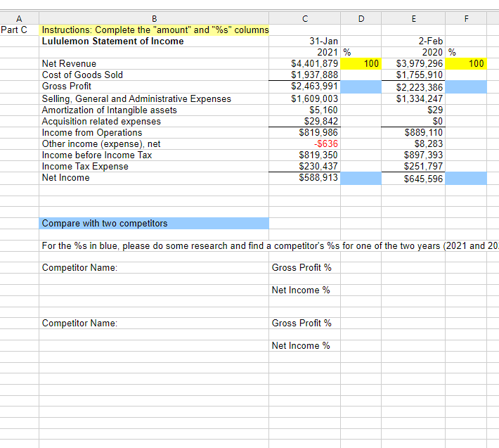Select the yellow 100 cell in column F
Image resolution: width=499 pixels, height=448 pixels.
pyautogui.click(x=466, y=64)
